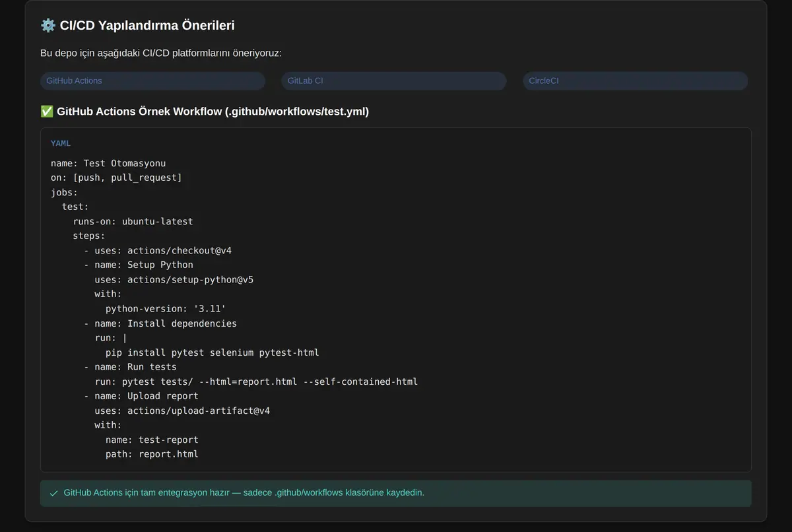
Task: Click the "name: Setup Python" step
Action: [139, 265]
